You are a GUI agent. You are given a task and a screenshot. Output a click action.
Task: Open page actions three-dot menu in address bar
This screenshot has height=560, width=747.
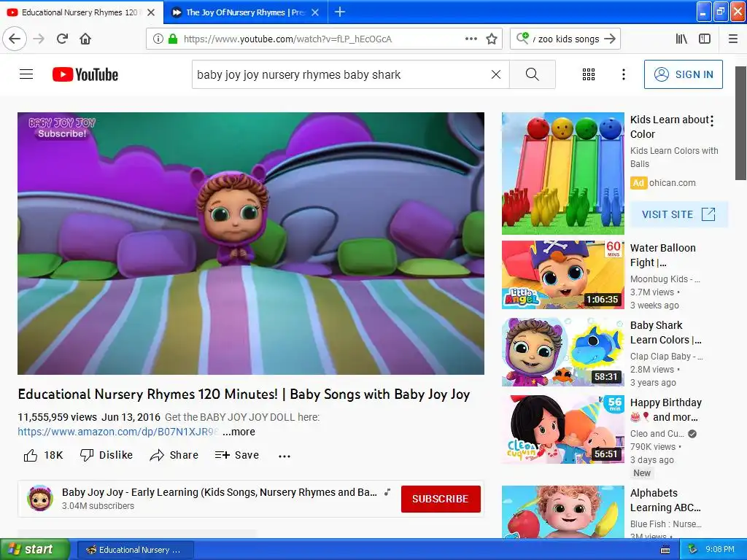click(x=471, y=39)
